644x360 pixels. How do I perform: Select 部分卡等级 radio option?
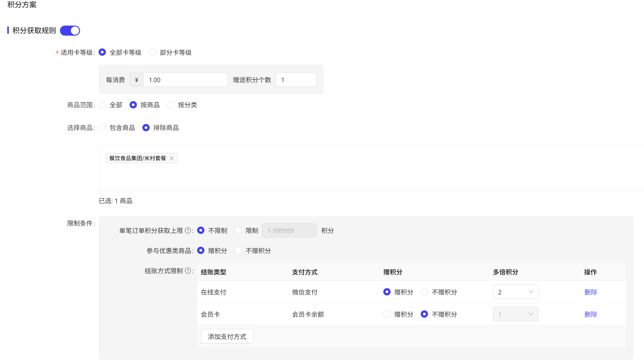click(152, 52)
